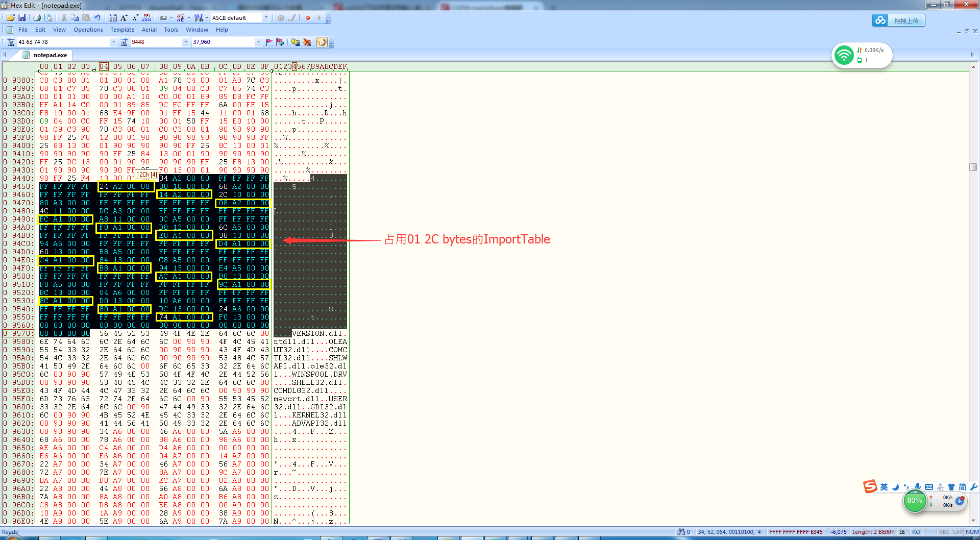Open the View menu
This screenshot has height=540, width=980.
click(x=59, y=30)
